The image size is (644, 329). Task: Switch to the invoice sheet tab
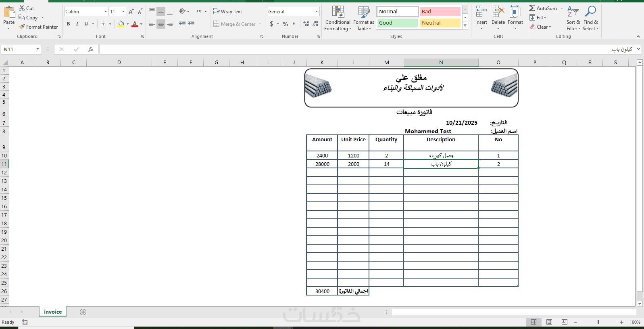pos(53,312)
